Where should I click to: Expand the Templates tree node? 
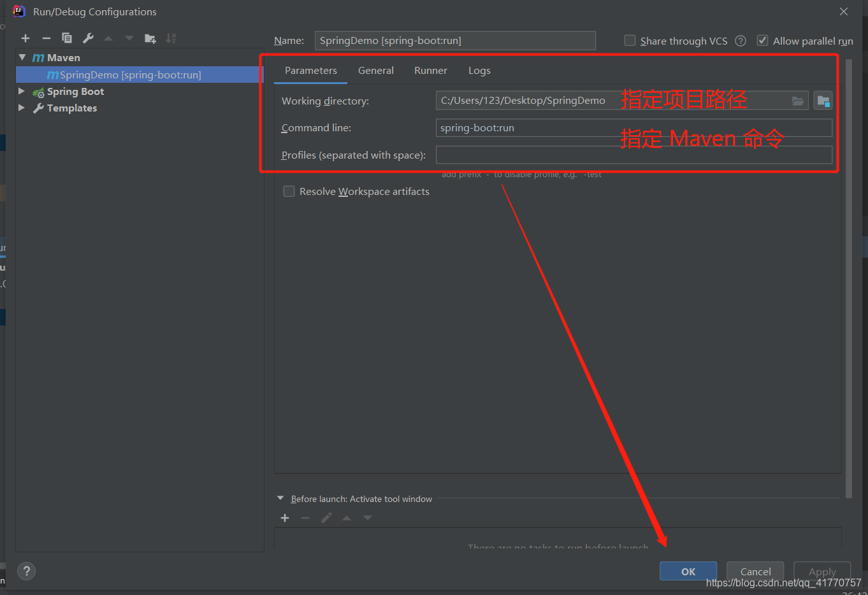point(22,108)
